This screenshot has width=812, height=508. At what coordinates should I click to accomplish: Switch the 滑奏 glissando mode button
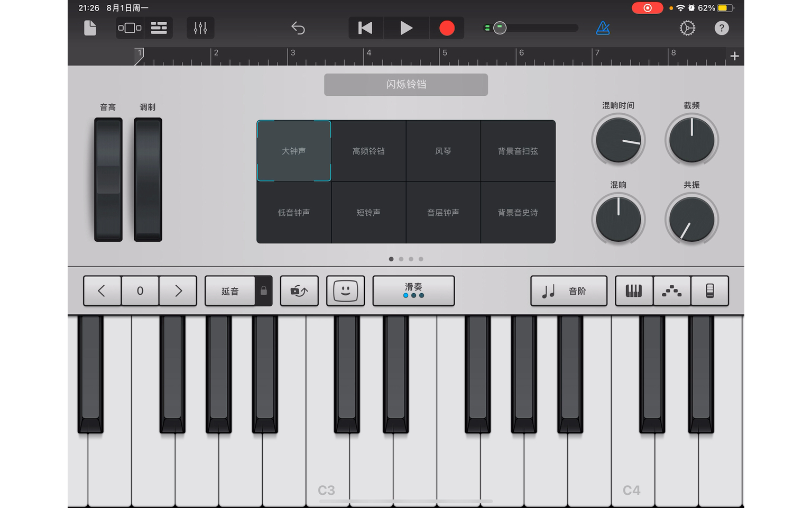pyautogui.click(x=413, y=291)
